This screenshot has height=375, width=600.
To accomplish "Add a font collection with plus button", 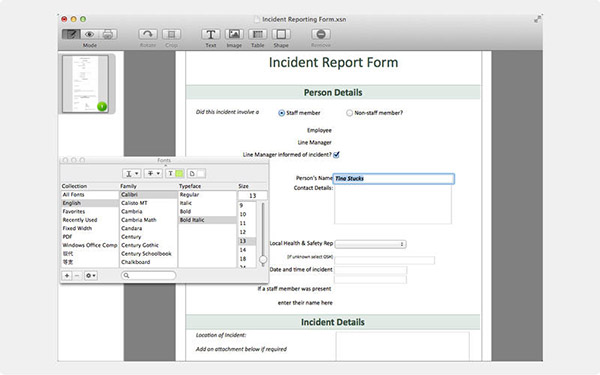I will pos(67,276).
